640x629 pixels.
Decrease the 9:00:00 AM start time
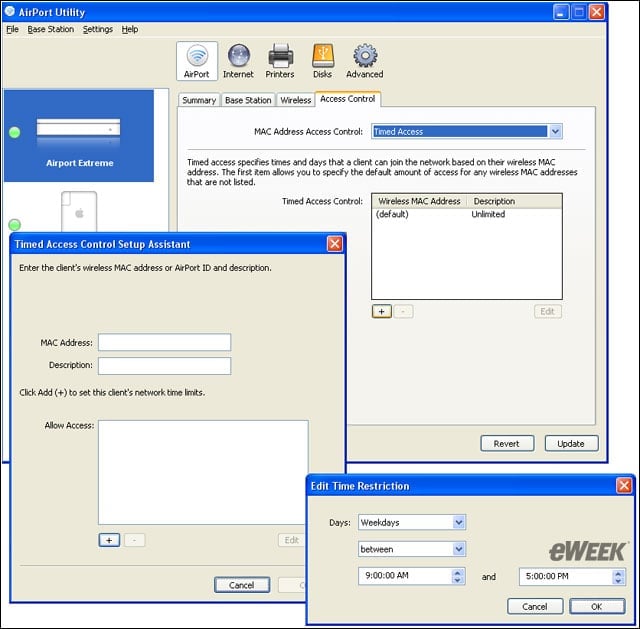pyautogui.click(x=458, y=580)
